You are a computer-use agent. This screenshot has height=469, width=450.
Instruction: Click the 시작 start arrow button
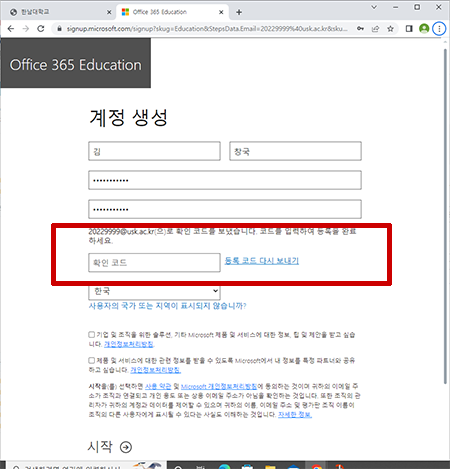110,447
